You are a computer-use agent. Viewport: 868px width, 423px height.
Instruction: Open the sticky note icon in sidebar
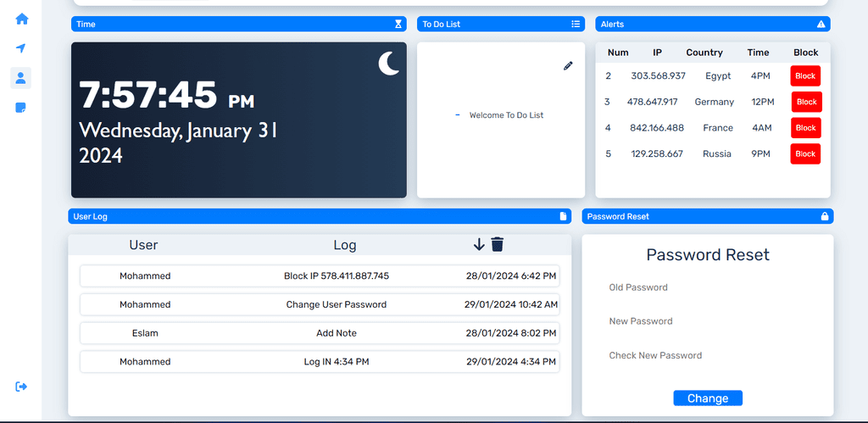tap(21, 108)
